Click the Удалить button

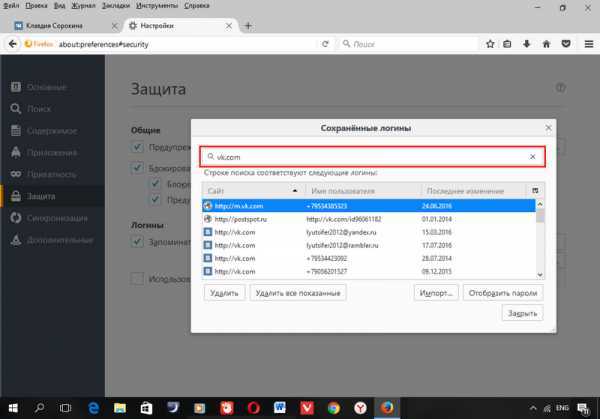pyautogui.click(x=224, y=293)
